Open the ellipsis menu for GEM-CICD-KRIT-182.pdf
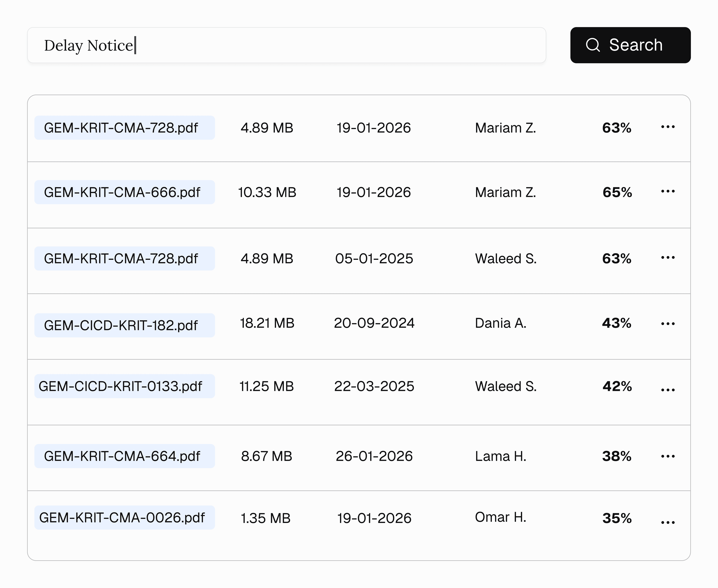 point(668,323)
